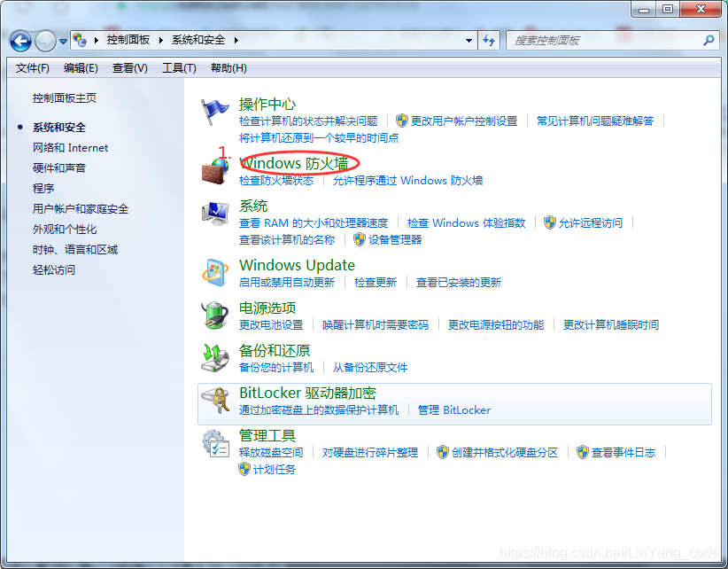
Task: Click the Administrative Tools gear icon
Action: (215, 443)
